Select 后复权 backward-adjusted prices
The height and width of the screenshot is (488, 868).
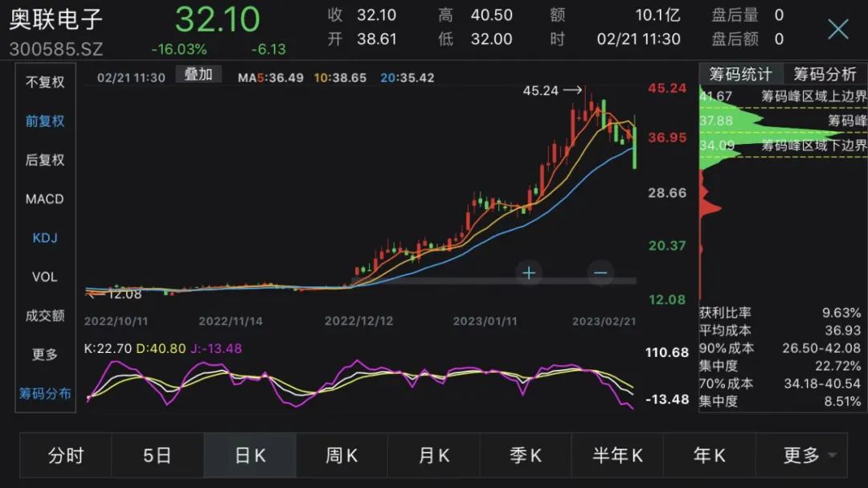click(43, 159)
